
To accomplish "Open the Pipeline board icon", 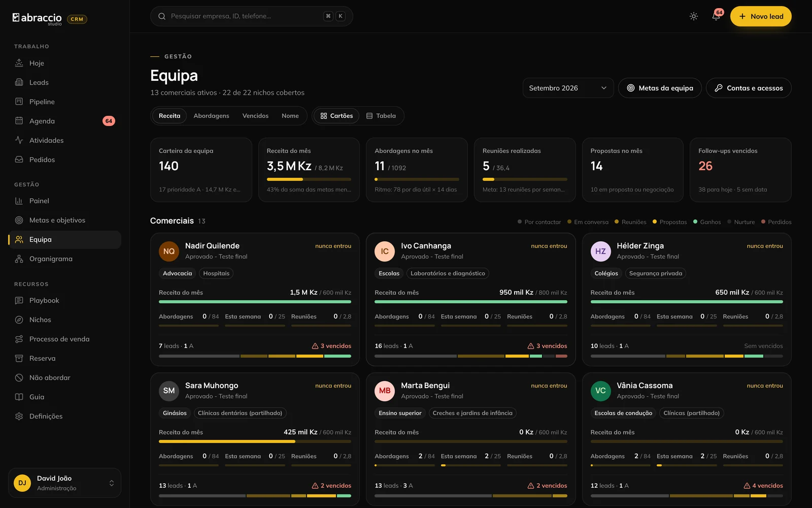I will (19, 102).
